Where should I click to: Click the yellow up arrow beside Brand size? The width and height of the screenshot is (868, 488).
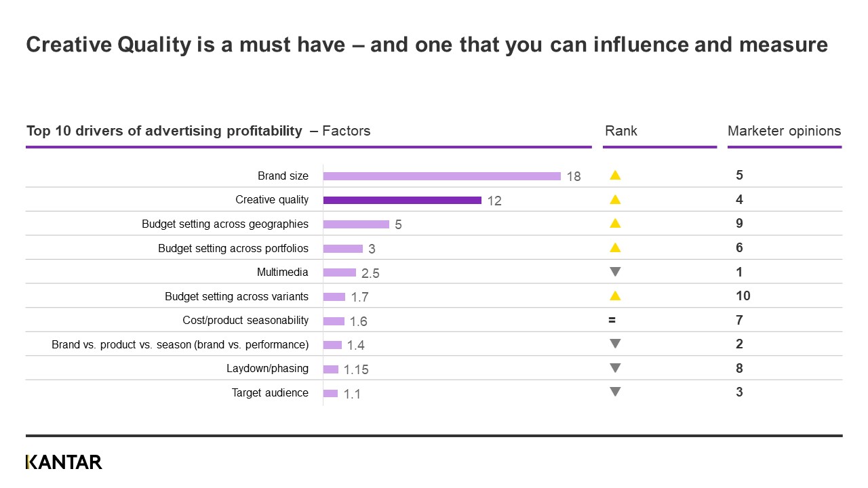pos(615,176)
